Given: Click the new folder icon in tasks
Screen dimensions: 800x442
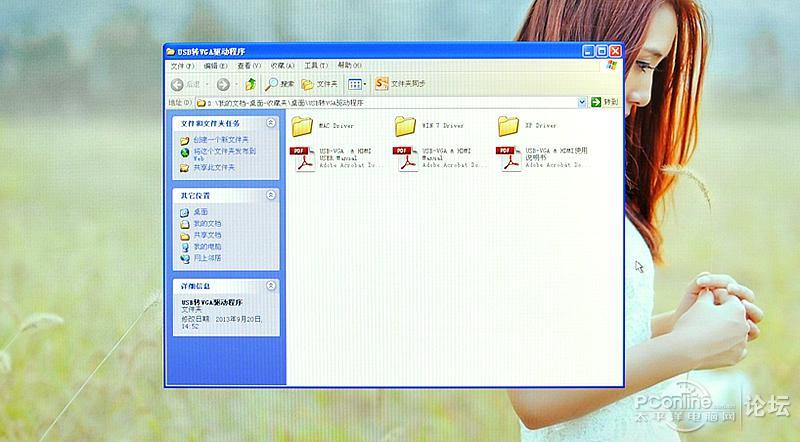Looking at the screenshot, I should (185, 140).
